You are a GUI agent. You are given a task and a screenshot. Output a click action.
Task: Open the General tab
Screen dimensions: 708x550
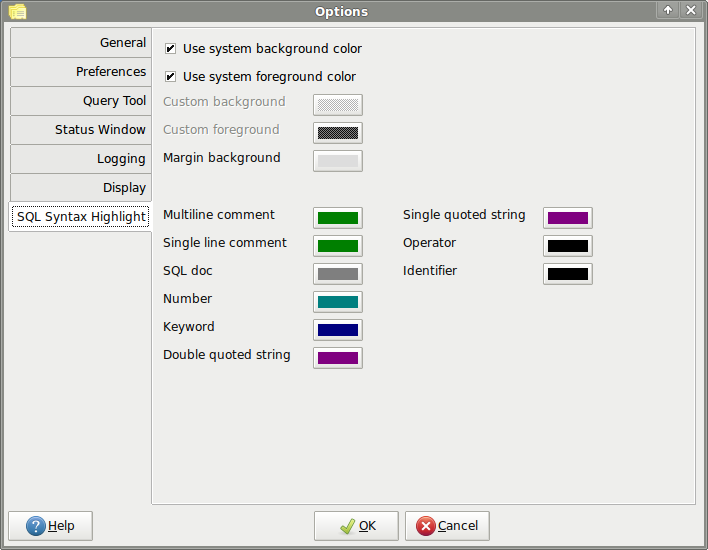coord(80,43)
